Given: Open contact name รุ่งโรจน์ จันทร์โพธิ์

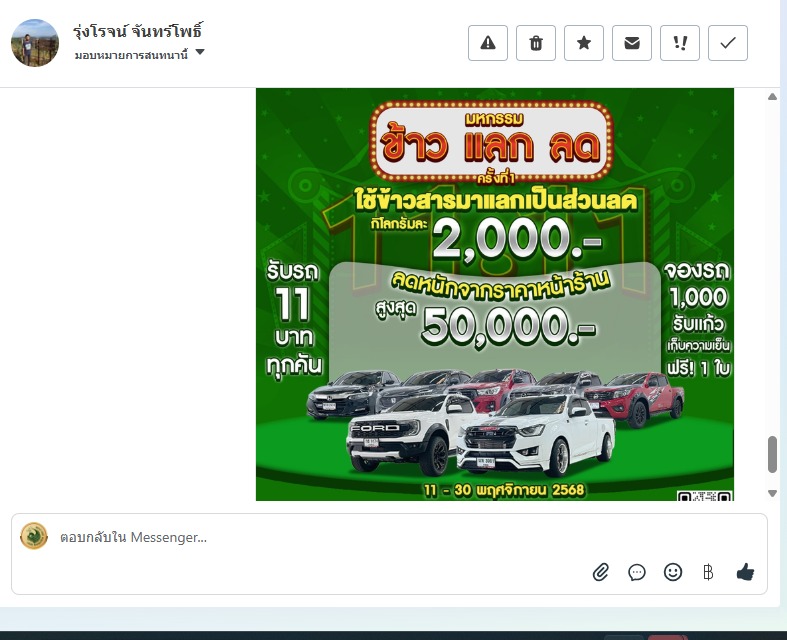Looking at the screenshot, I should pyautogui.click(x=138, y=31).
